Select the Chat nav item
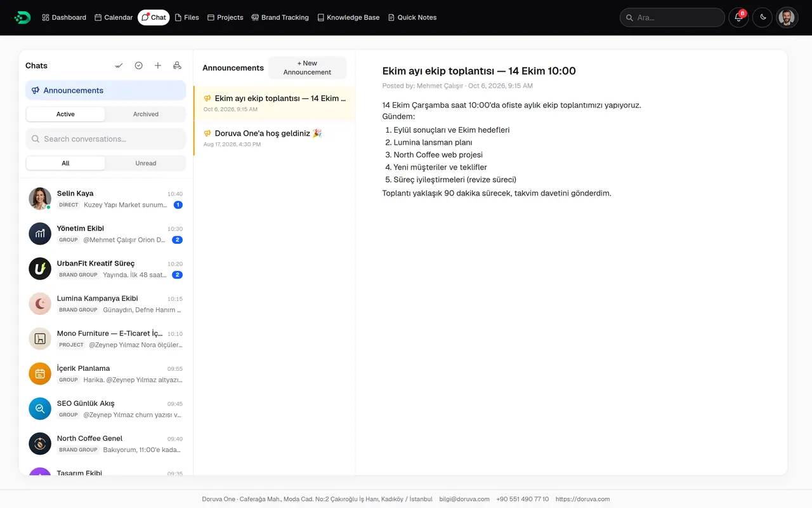This screenshot has width=812, height=508. pyautogui.click(x=154, y=17)
